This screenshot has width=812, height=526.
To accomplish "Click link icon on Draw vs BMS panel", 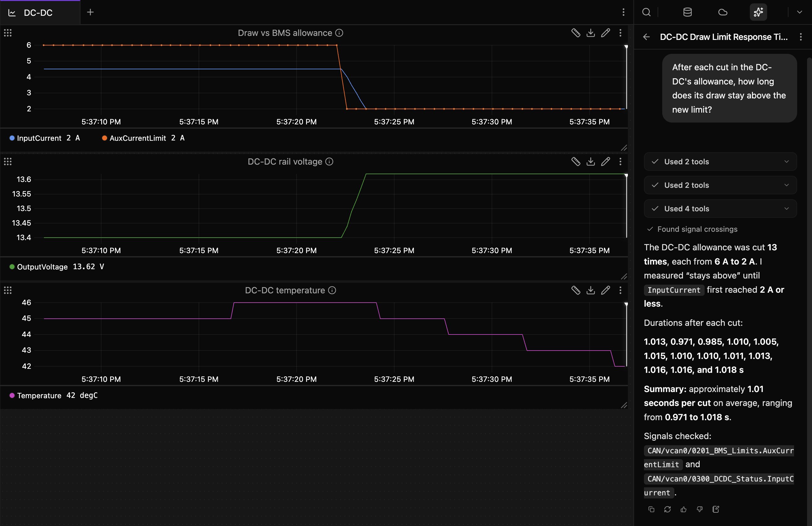I will pos(576,33).
